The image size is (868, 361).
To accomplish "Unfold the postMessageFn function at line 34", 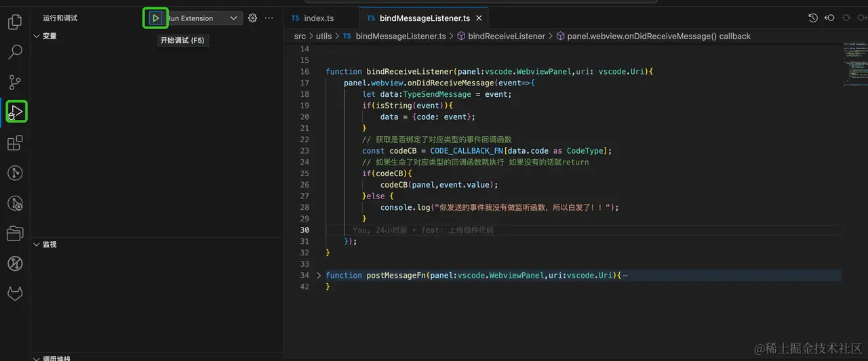I will [x=319, y=275].
